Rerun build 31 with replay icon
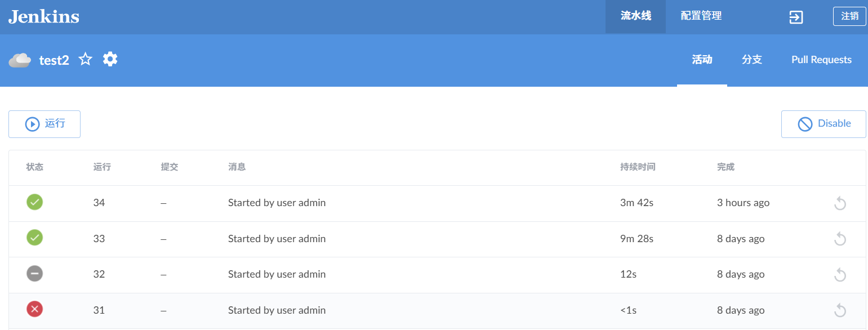Screen dimensions: 868x330 (840, 310)
